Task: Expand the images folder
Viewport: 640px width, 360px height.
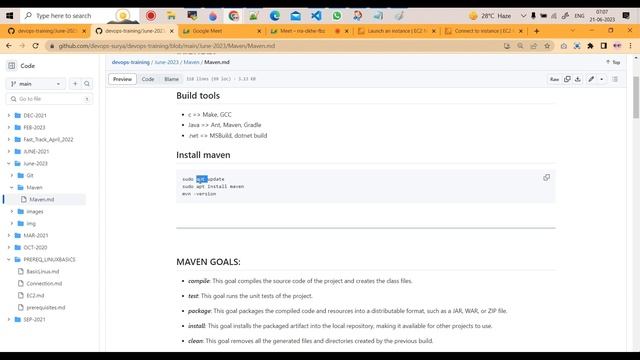Action: (12, 211)
